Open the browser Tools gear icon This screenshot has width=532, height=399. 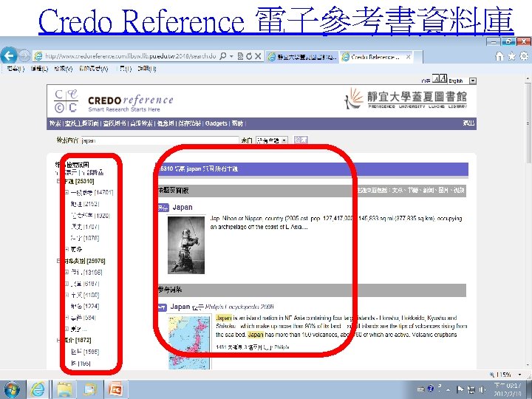pos(524,56)
